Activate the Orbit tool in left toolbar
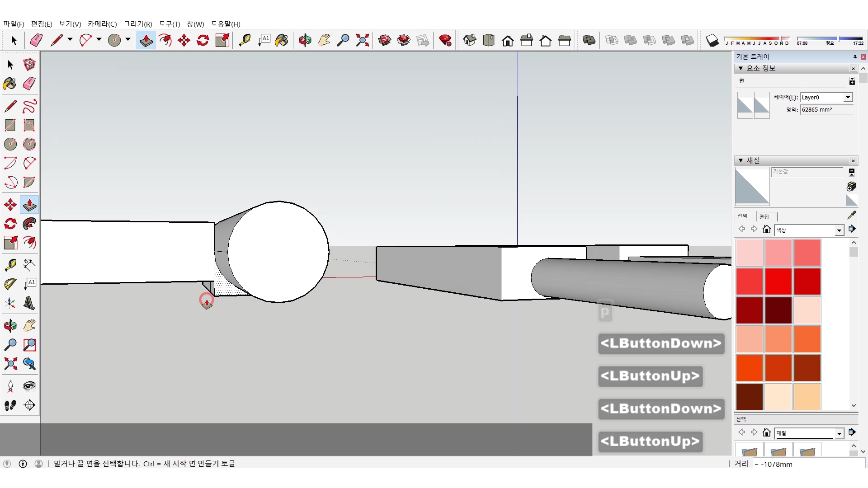The image size is (868, 488). [x=10, y=326]
